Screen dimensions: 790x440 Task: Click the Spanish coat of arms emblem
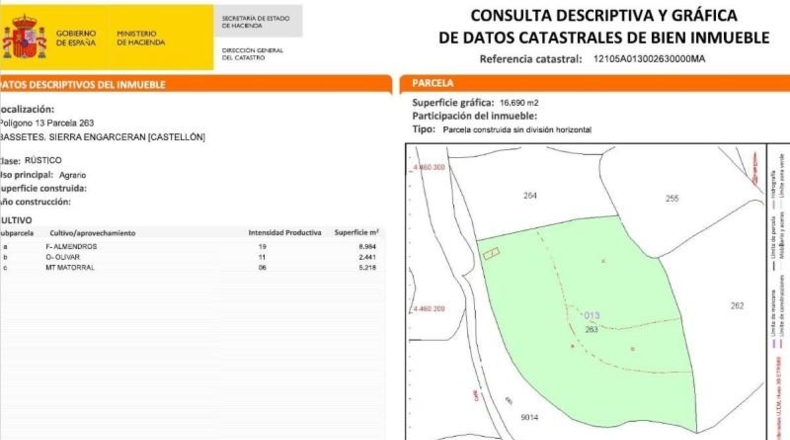click(x=24, y=37)
